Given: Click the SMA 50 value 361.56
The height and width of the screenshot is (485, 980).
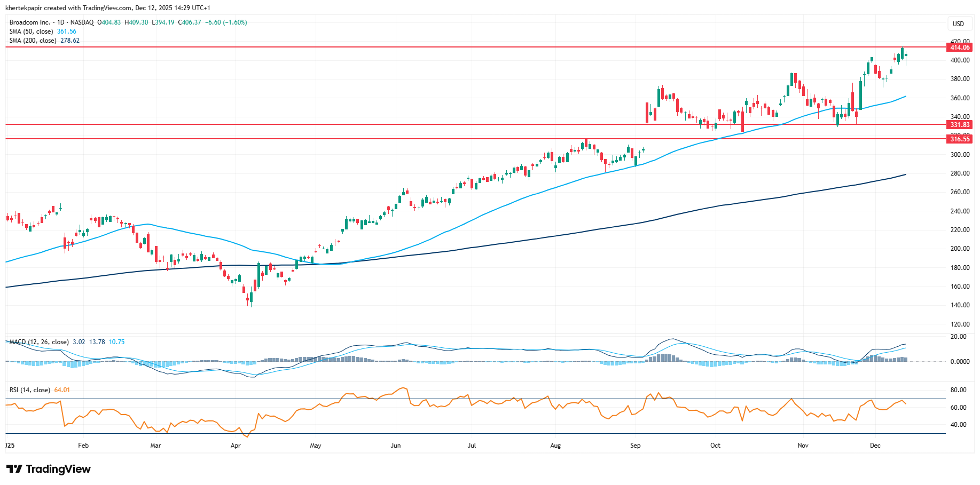Looking at the screenshot, I should [x=67, y=31].
